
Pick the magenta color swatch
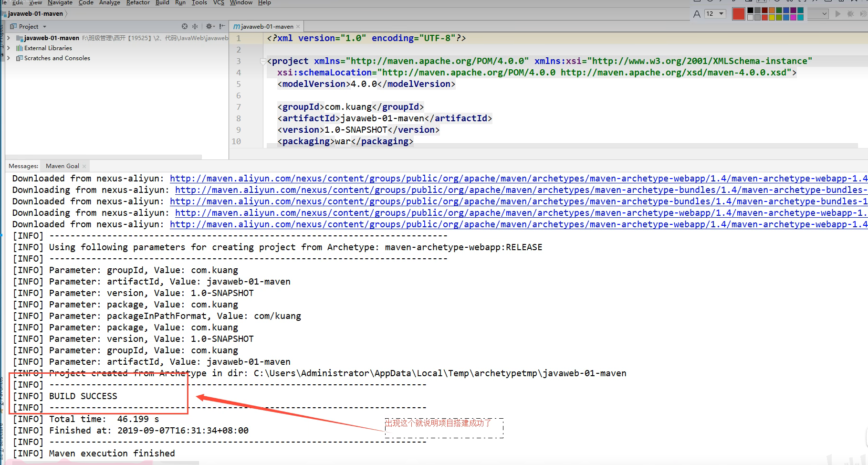coord(793,17)
